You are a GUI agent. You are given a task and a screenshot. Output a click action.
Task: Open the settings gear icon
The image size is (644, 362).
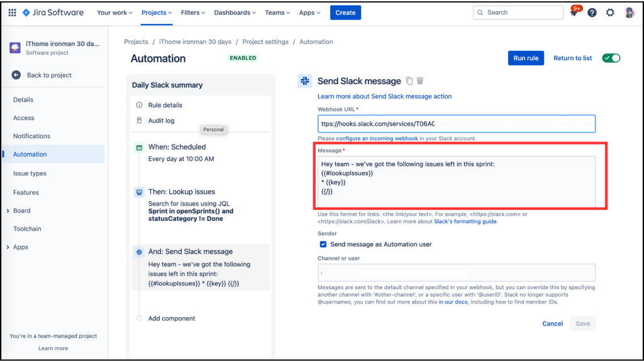tap(610, 13)
